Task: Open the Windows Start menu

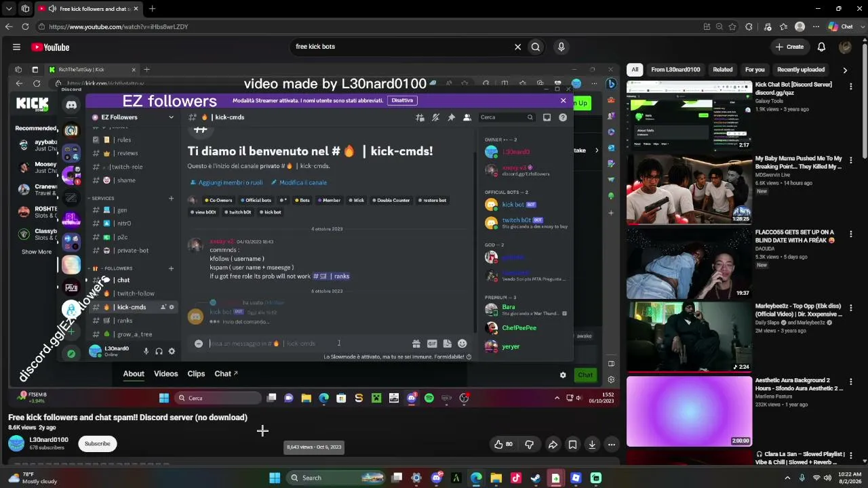Action: pyautogui.click(x=275, y=478)
